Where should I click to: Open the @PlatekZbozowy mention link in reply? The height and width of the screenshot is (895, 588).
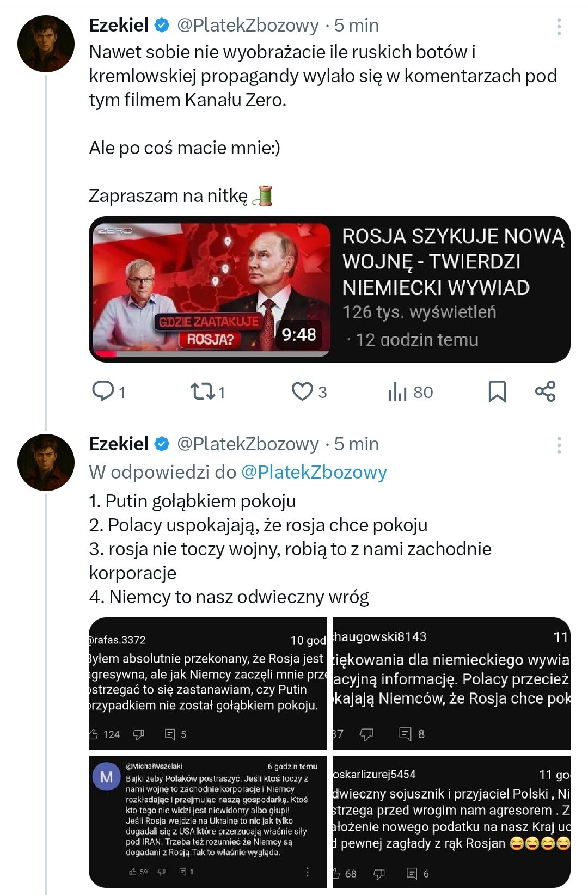click(x=314, y=472)
